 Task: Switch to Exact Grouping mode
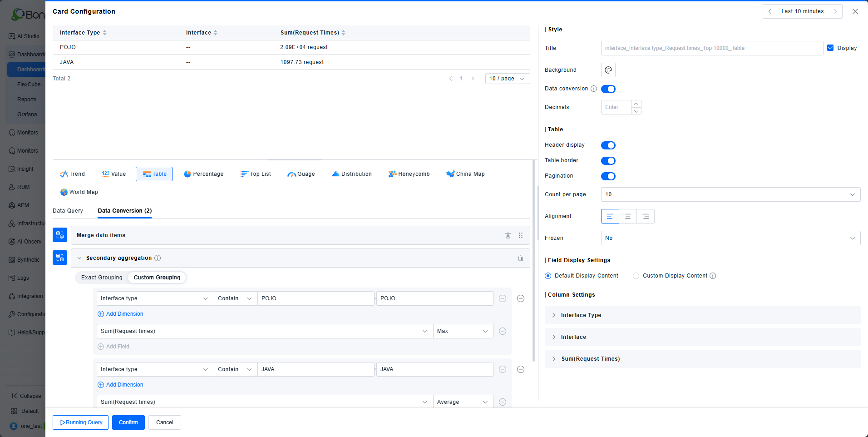pos(102,278)
